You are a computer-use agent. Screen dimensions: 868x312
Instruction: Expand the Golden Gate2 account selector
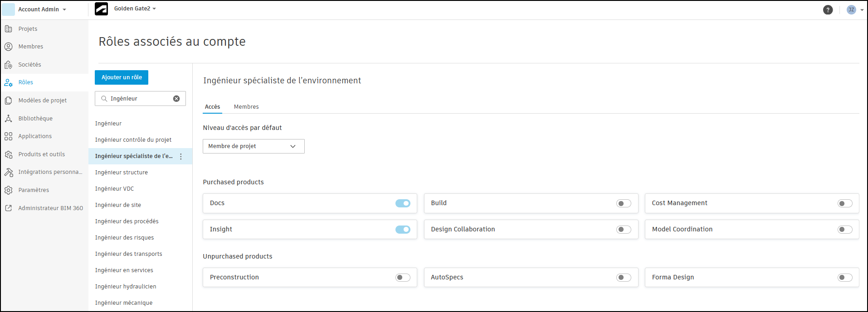click(x=135, y=9)
